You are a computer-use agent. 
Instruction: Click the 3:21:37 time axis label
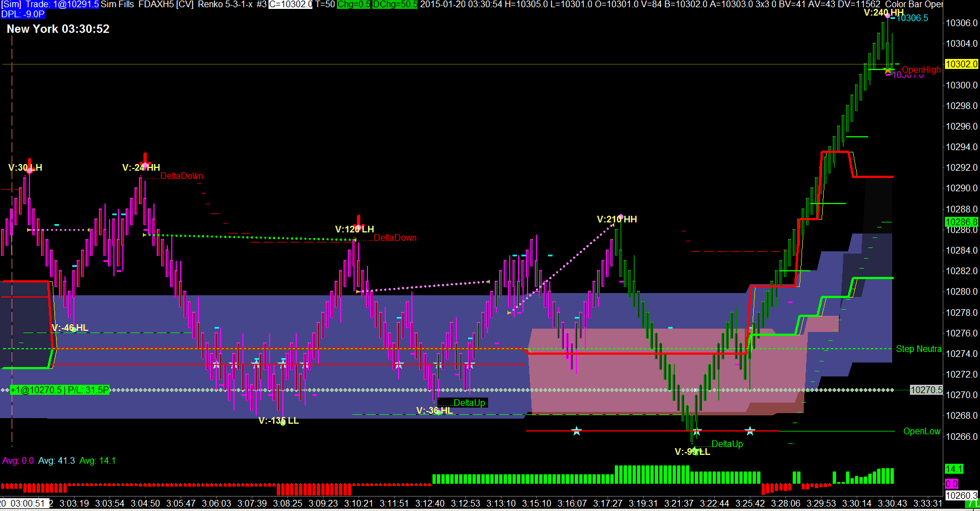coord(679,503)
